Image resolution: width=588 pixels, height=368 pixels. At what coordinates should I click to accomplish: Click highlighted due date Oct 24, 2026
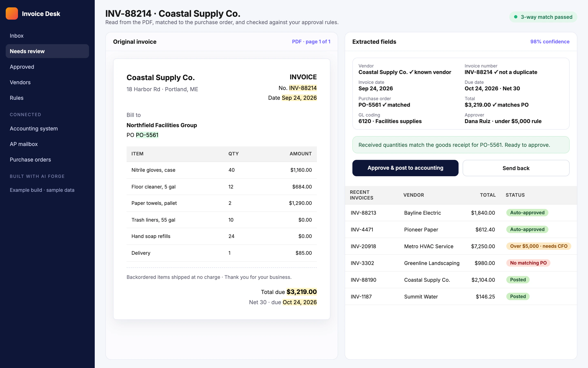coord(300,302)
